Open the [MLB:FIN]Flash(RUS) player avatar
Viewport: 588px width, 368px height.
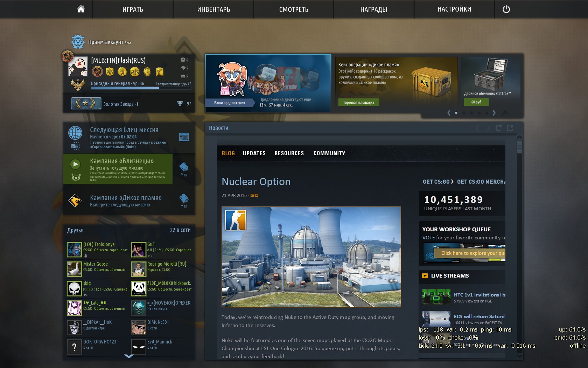click(78, 67)
